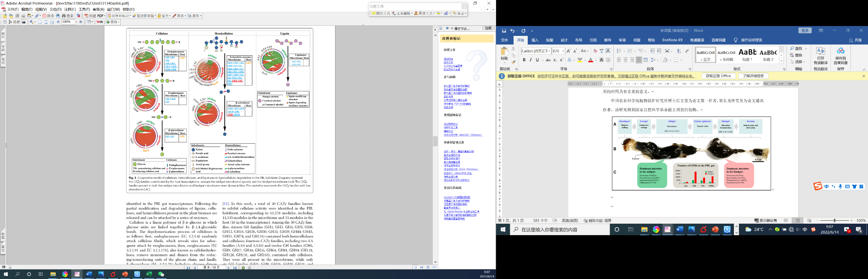
Task: Click 附注工具 in floating comment toolbar
Action: (381, 13)
